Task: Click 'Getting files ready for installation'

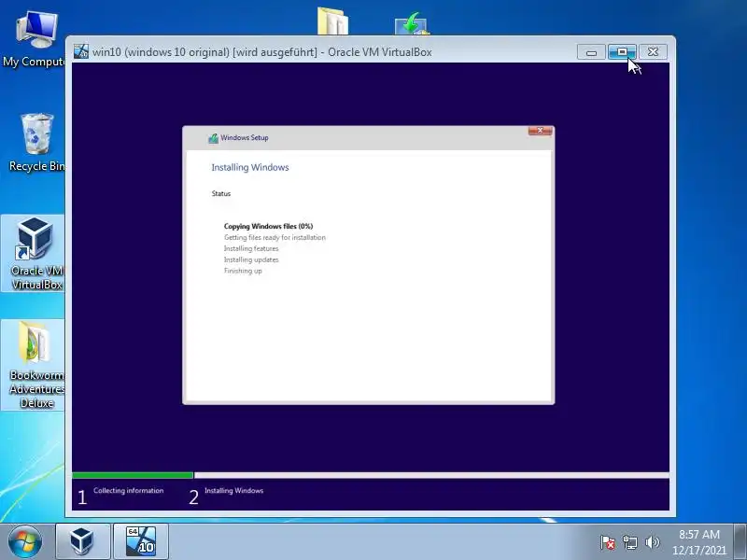Action: (x=275, y=237)
